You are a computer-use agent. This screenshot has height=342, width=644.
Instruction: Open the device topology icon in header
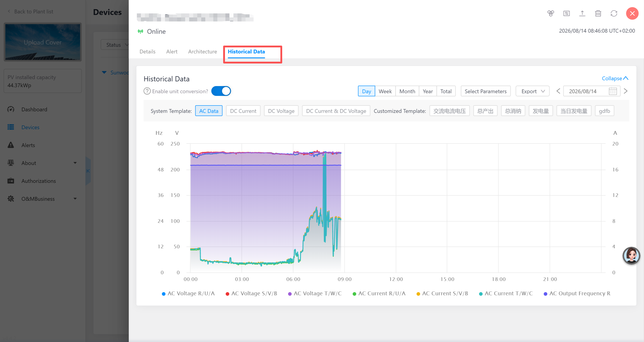pos(551,13)
